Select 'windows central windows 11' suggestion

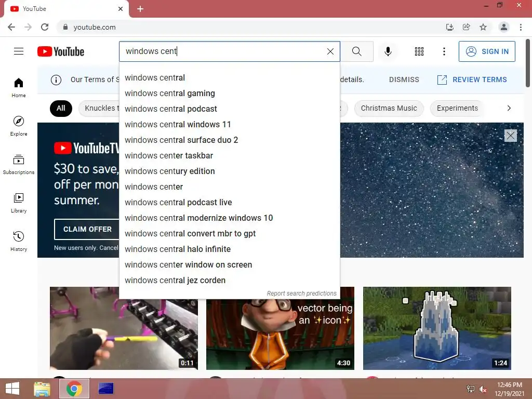(x=229, y=125)
